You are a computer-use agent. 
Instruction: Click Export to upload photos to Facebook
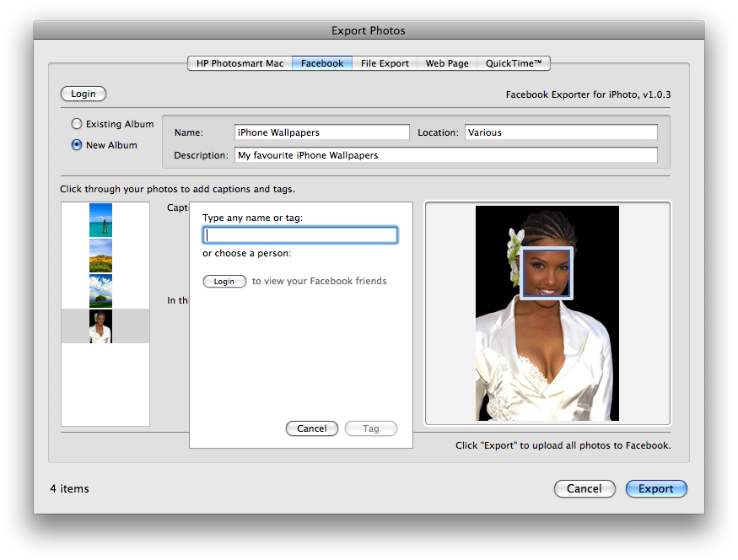[656, 489]
